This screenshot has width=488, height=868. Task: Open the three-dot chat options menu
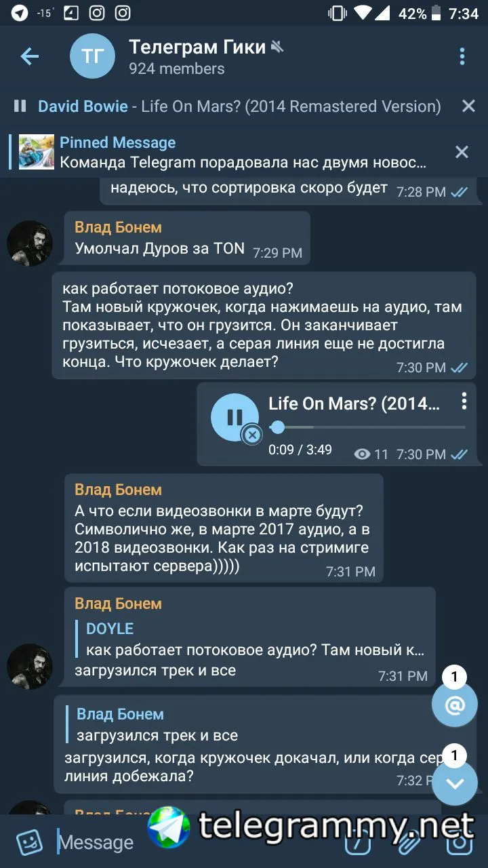(x=462, y=57)
